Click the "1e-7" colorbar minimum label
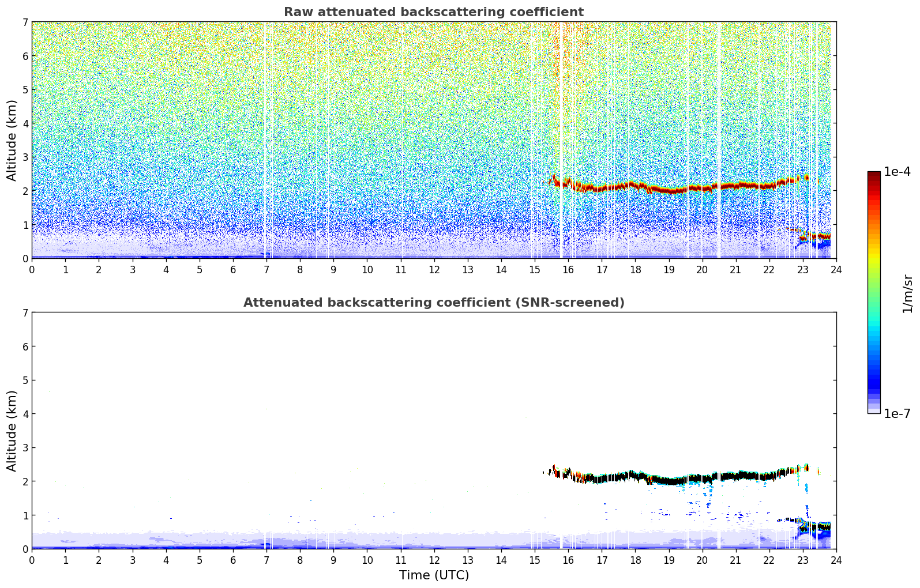This screenshot has height=588, width=920. (898, 414)
